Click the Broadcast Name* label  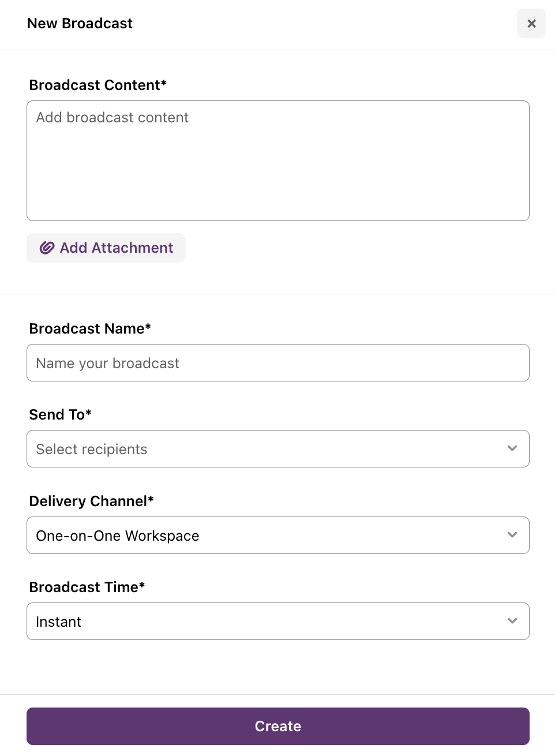click(x=90, y=328)
